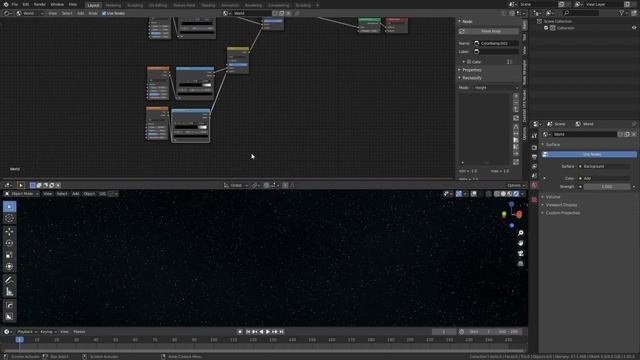Select the Move tool in viewport toolbar
Viewport: 640px width, 360px height.
(x=9, y=231)
